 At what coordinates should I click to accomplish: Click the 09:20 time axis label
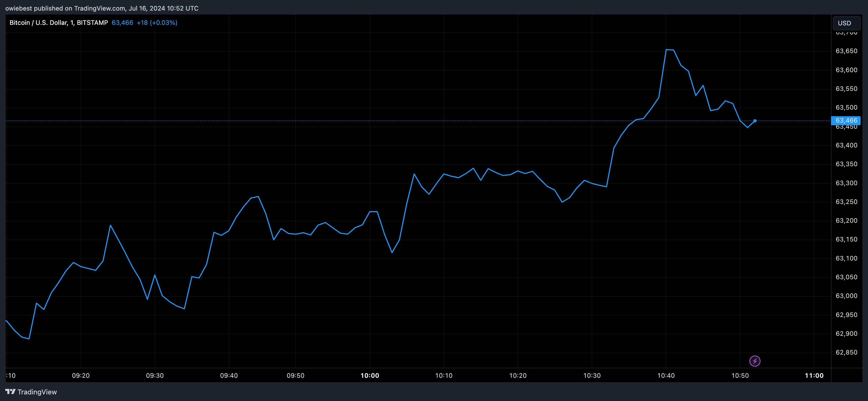point(81,375)
